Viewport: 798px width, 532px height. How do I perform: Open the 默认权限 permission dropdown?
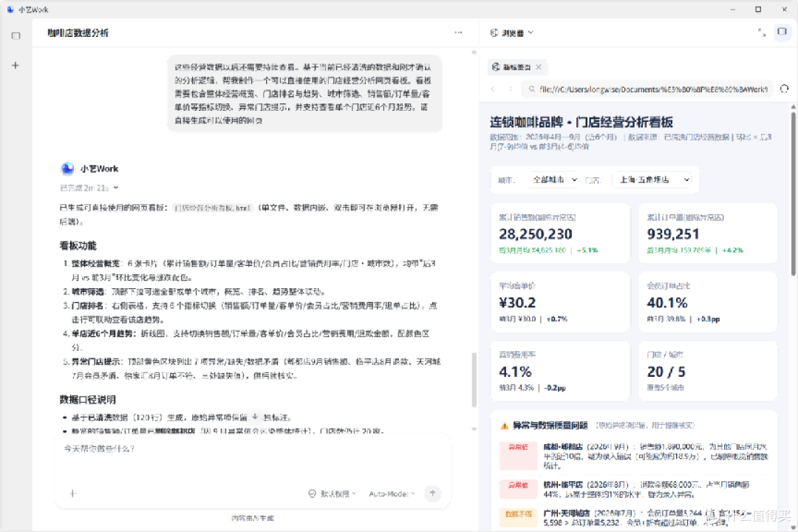(x=332, y=494)
